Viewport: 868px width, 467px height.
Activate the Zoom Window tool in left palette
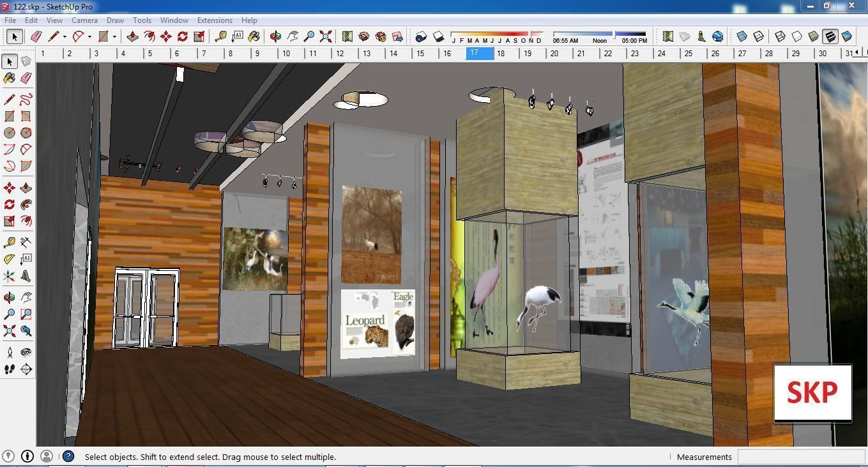click(x=26, y=314)
